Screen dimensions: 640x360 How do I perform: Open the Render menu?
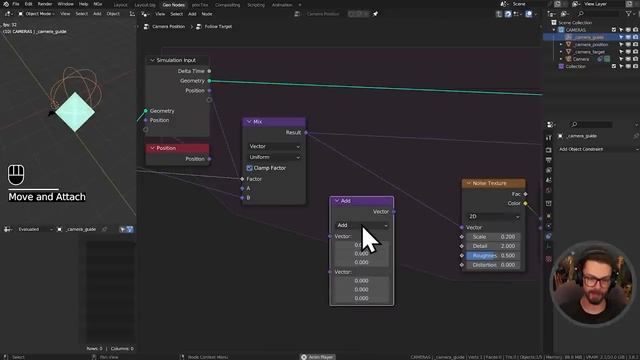coord(45,4)
